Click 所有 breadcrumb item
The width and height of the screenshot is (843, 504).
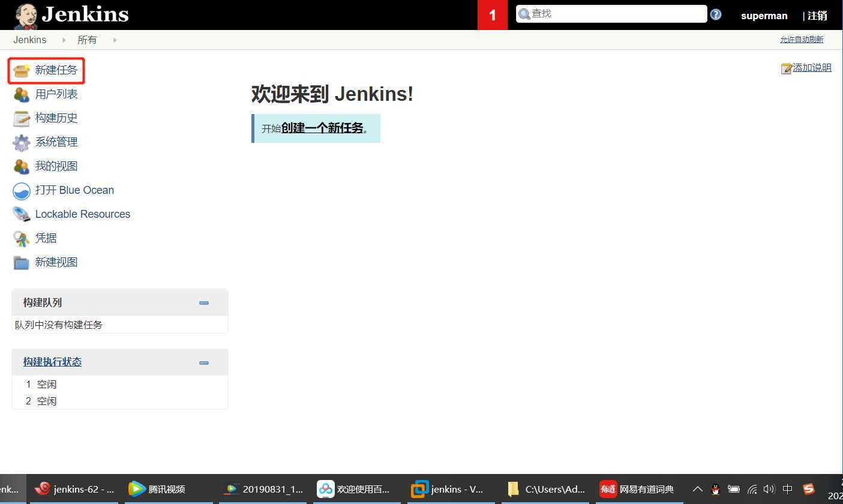pyautogui.click(x=87, y=40)
